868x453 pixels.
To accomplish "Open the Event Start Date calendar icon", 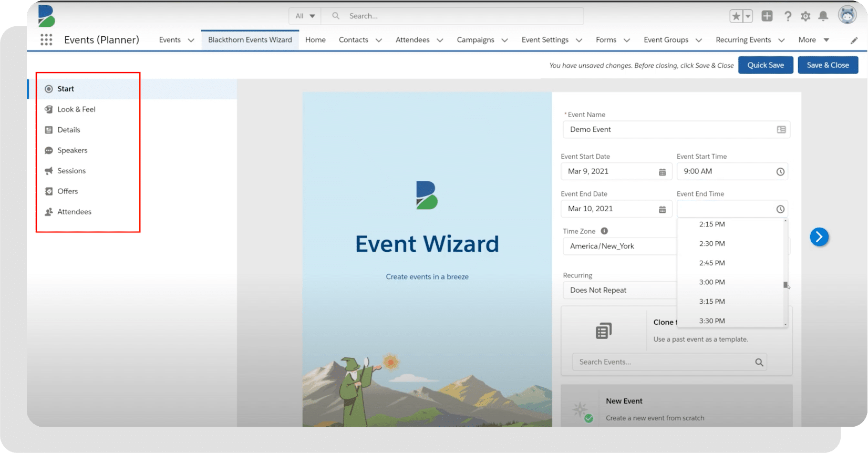I will [x=663, y=172].
